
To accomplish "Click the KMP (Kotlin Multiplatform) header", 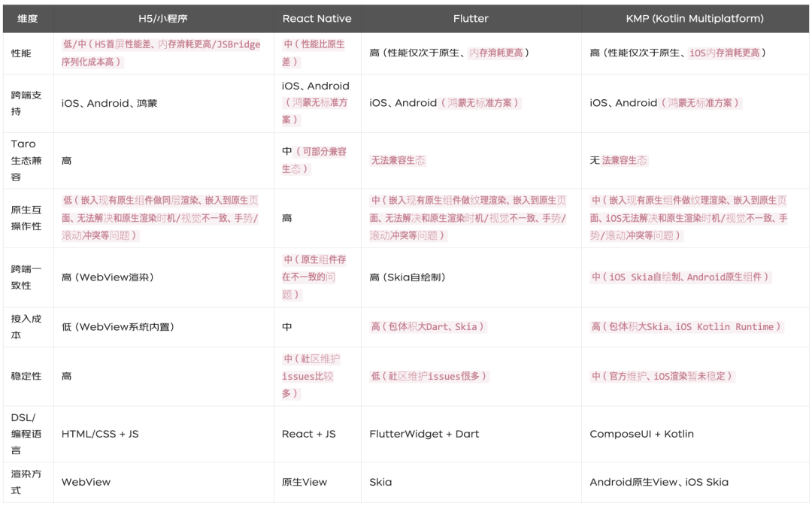I will (695, 19).
